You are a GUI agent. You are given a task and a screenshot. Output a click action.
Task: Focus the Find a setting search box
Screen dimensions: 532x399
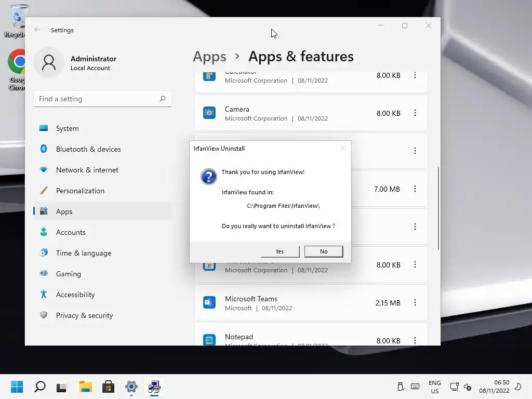pyautogui.click(x=102, y=99)
